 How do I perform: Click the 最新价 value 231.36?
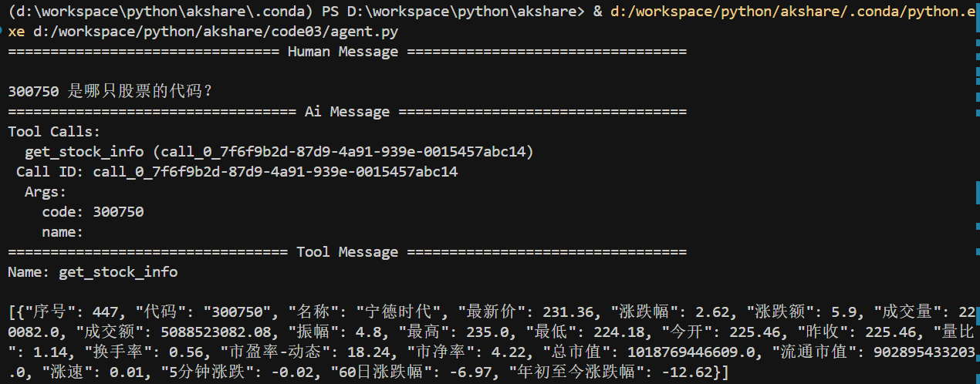[x=567, y=312]
